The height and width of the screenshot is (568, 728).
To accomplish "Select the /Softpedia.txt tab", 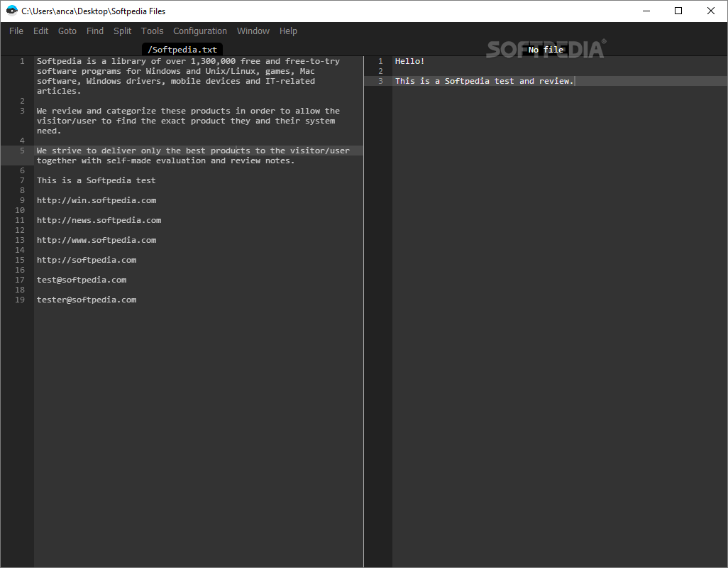I will [182, 50].
